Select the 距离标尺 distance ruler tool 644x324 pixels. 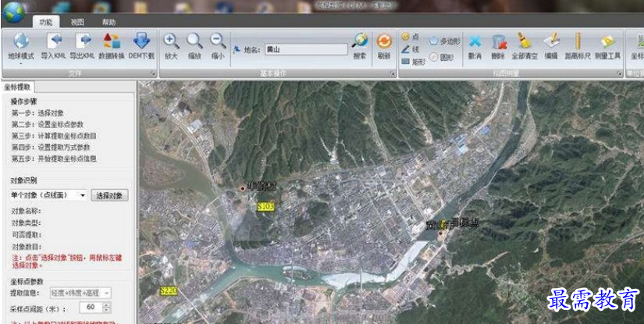577,42
